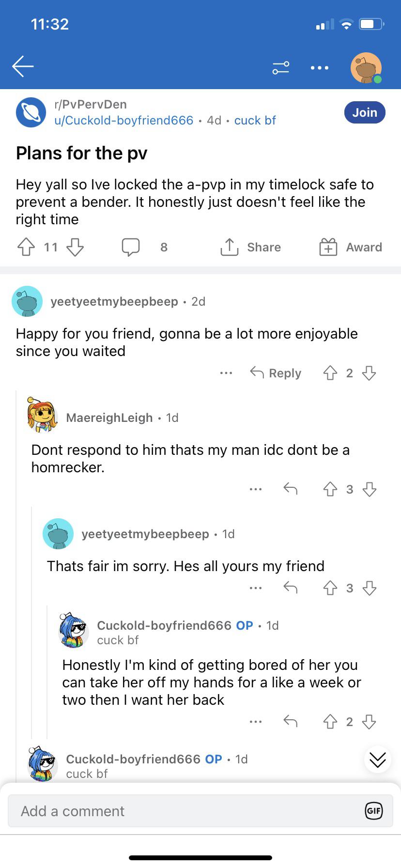Open your profile avatar in the header
Viewport: 401px width, 868px height.
[x=366, y=68]
